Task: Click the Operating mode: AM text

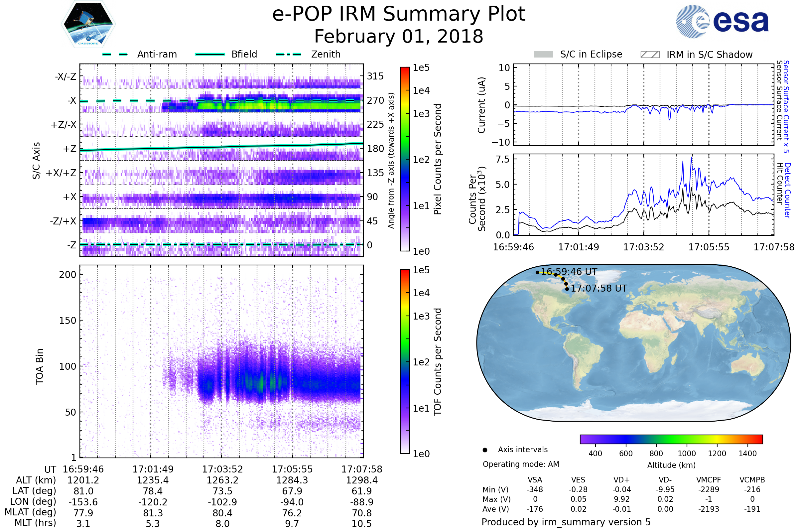Action: 521,464
